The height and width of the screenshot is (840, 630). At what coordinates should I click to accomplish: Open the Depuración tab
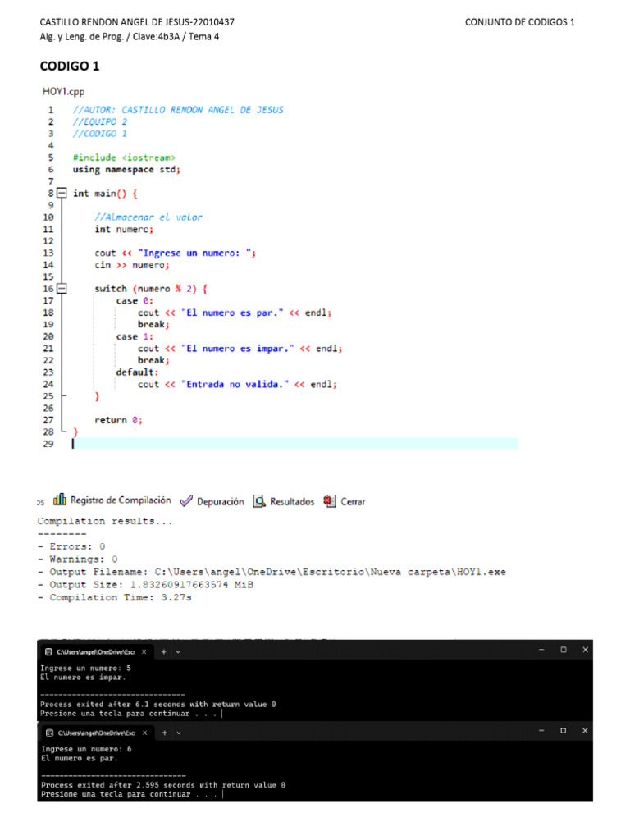point(212,501)
